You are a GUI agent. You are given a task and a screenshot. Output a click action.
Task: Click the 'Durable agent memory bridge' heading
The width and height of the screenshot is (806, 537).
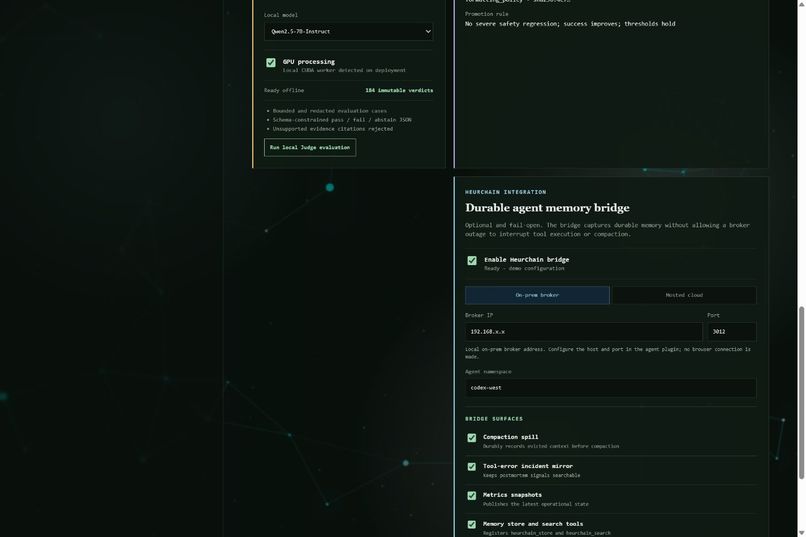point(547,208)
